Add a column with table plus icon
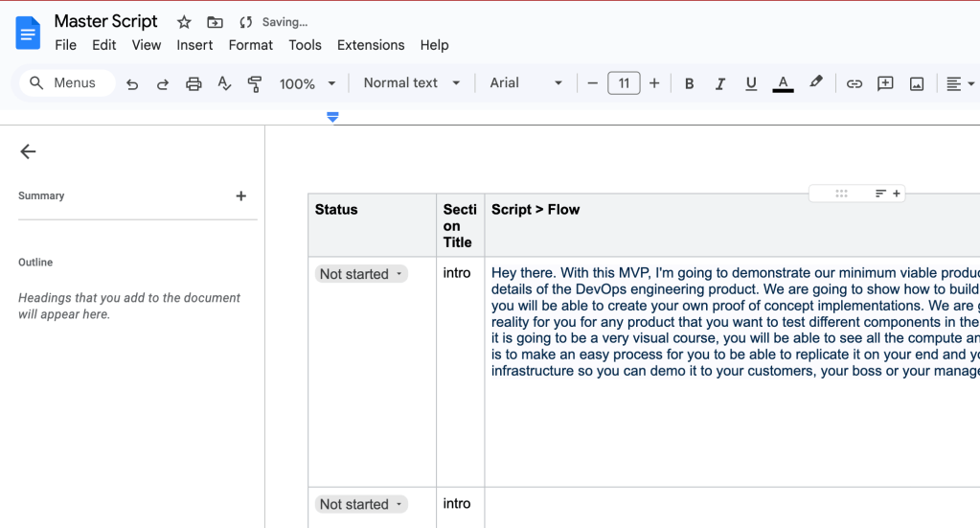 point(897,194)
